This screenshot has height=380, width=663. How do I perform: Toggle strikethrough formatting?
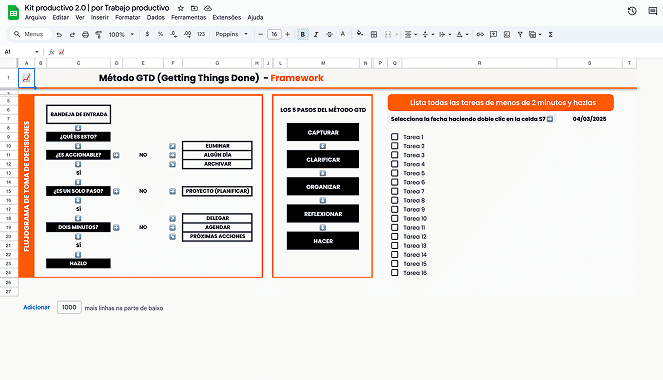[329, 34]
